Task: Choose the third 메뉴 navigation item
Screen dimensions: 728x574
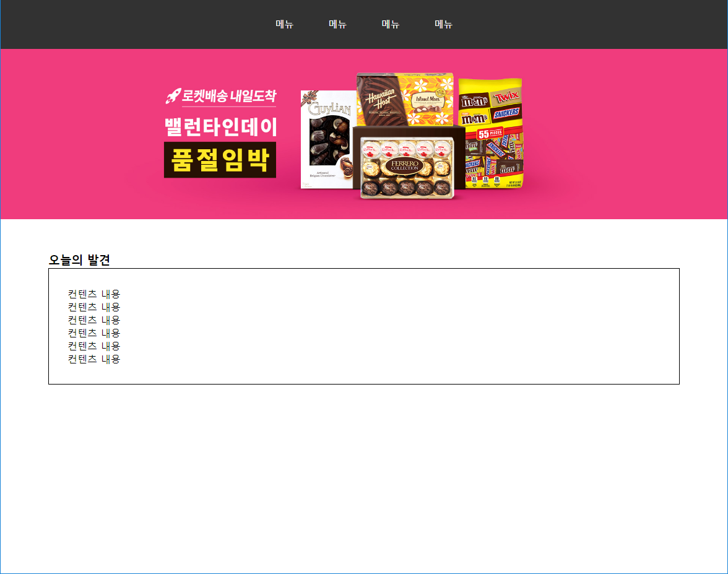Action: point(391,24)
